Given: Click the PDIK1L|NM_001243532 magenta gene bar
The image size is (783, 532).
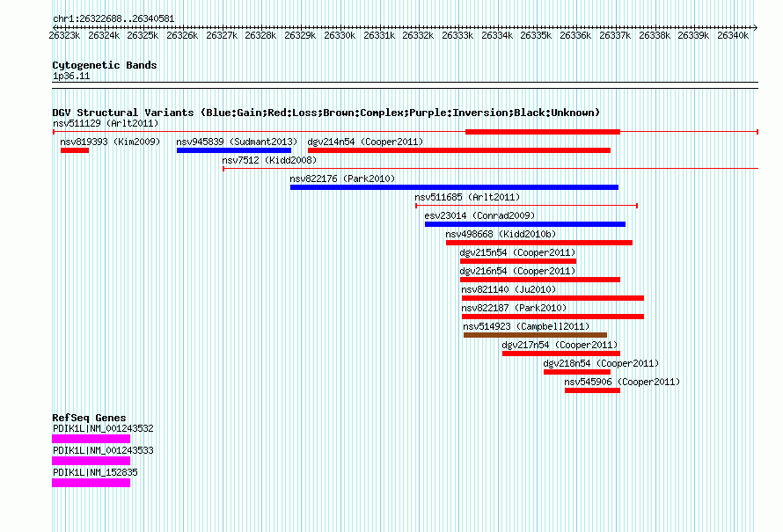Looking at the screenshot, I should click(x=91, y=439).
